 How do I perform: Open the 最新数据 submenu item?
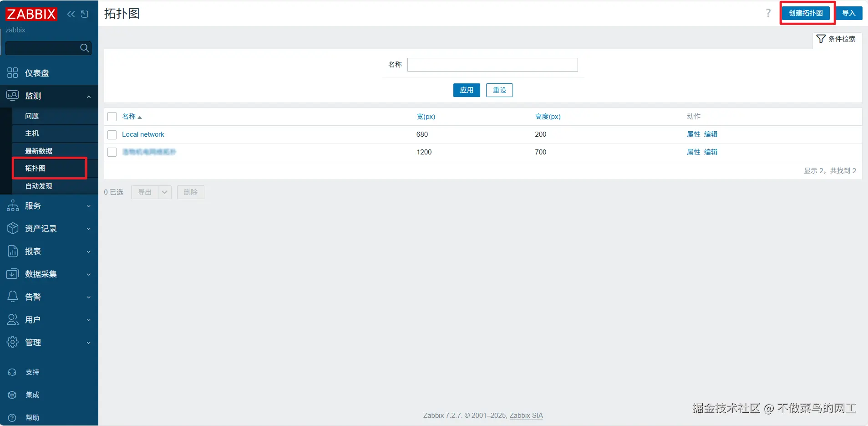[x=39, y=151]
